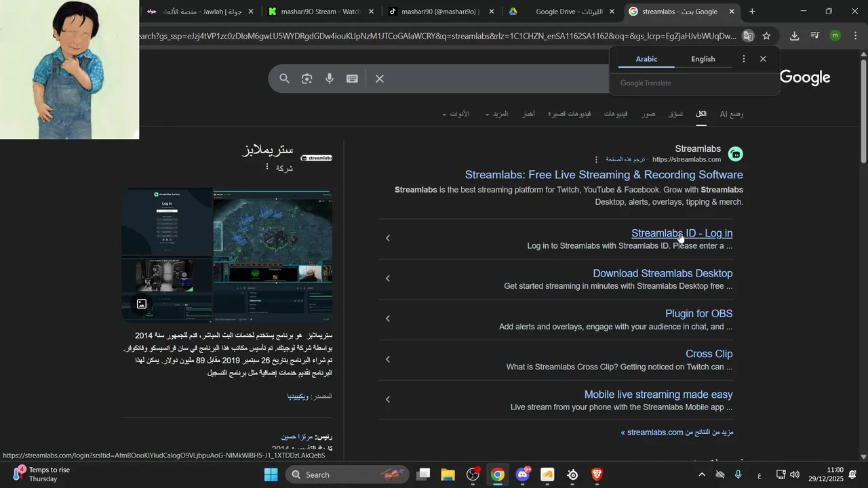
Task: Clear the search box with X icon
Action: pos(380,79)
